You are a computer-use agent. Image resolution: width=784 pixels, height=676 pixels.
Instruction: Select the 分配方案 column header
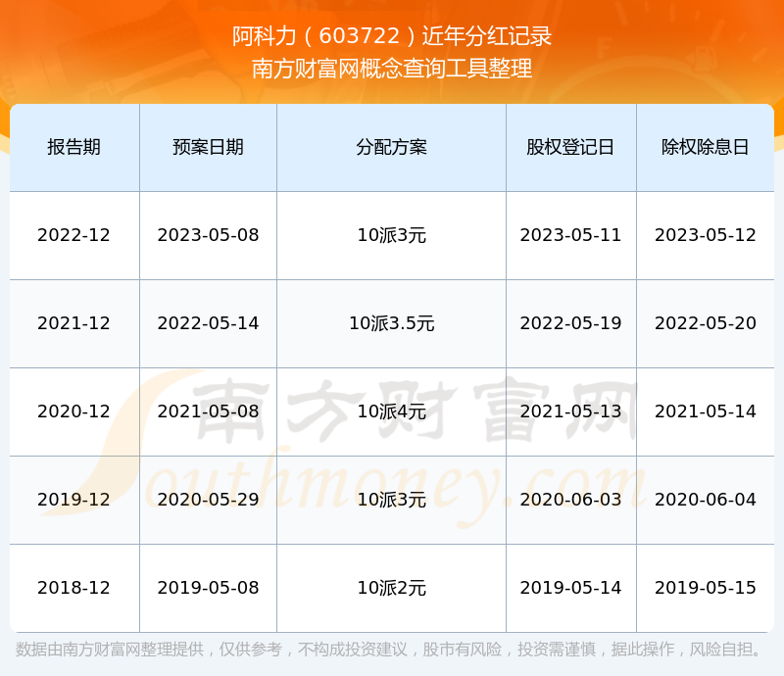(391, 147)
